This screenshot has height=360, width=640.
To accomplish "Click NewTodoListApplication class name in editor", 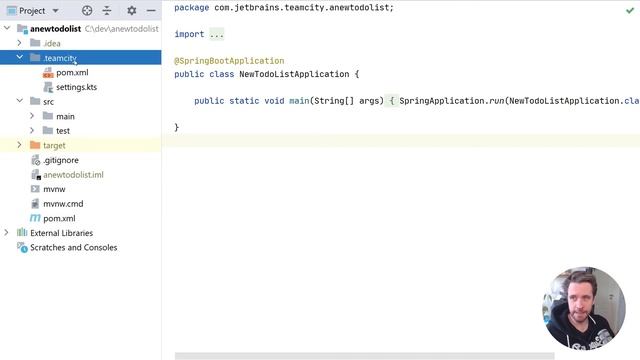I will (x=294, y=74).
